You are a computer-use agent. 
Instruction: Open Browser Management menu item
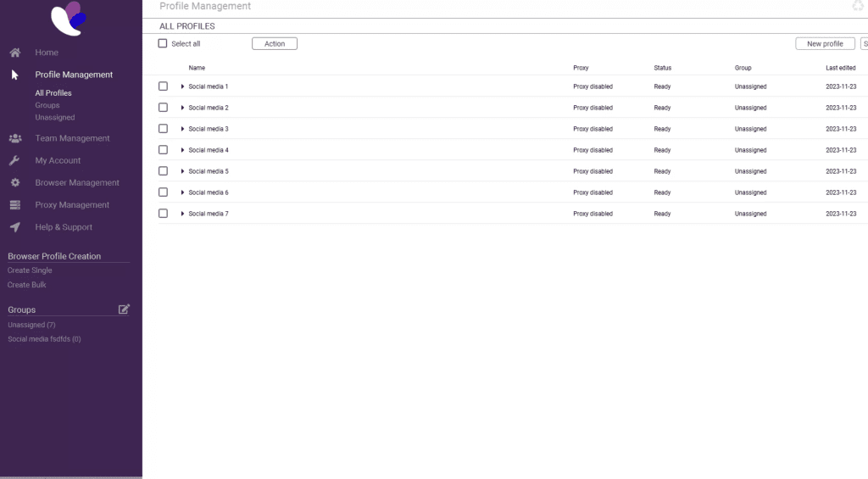[77, 183]
